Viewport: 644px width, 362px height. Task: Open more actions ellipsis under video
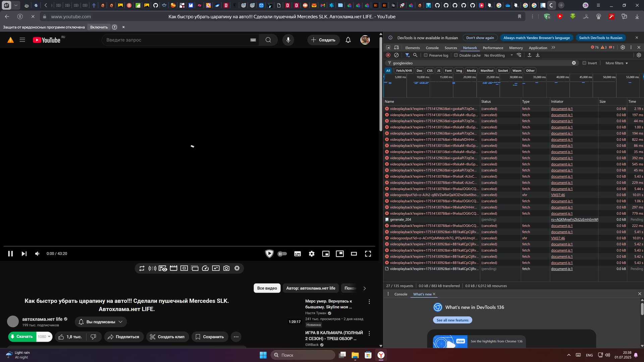coord(236,337)
